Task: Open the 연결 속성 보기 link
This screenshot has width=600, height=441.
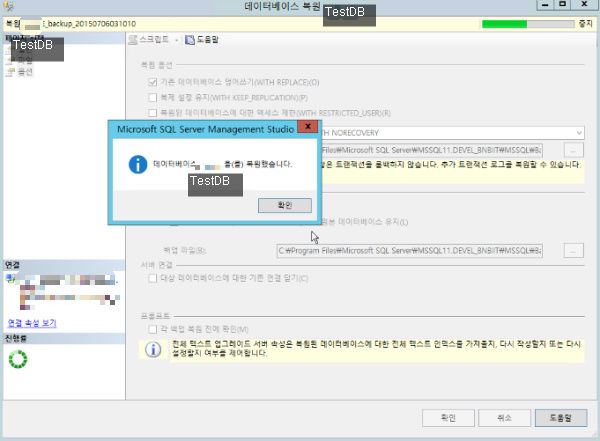Action: (x=32, y=323)
